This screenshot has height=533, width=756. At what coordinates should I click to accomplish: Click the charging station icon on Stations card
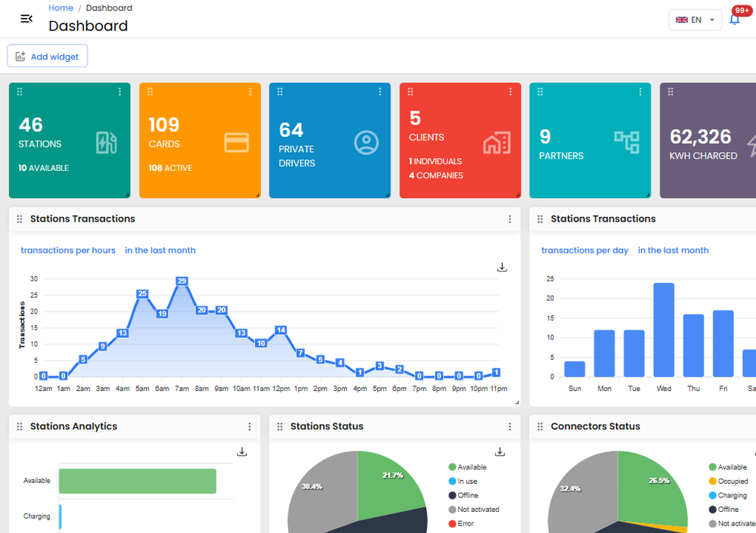pyautogui.click(x=106, y=143)
